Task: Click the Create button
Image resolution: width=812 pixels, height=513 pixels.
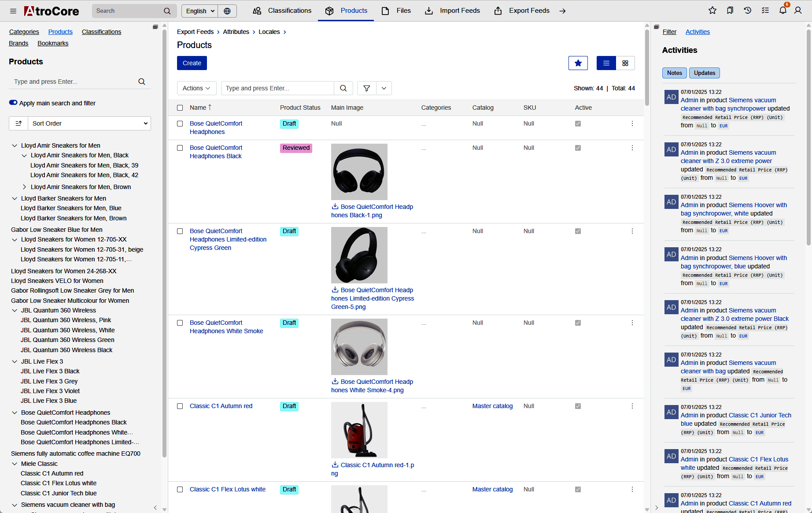Action: click(x=192, y=63)
